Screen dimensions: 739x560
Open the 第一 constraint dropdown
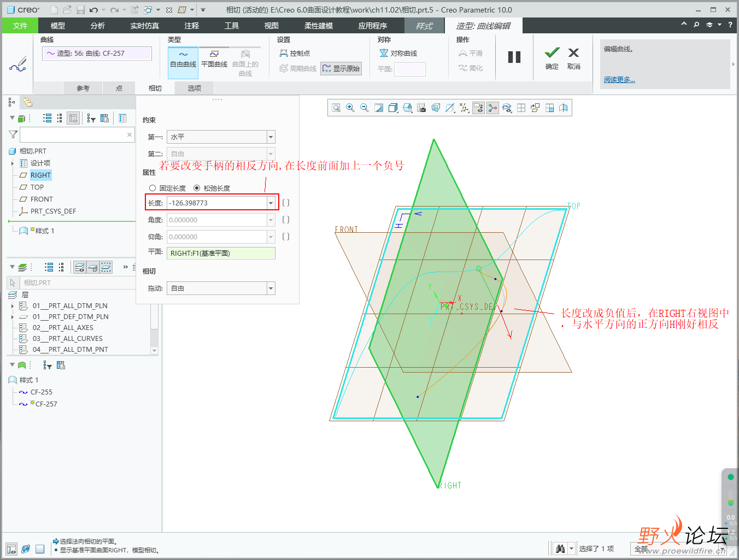coord(271,137)
